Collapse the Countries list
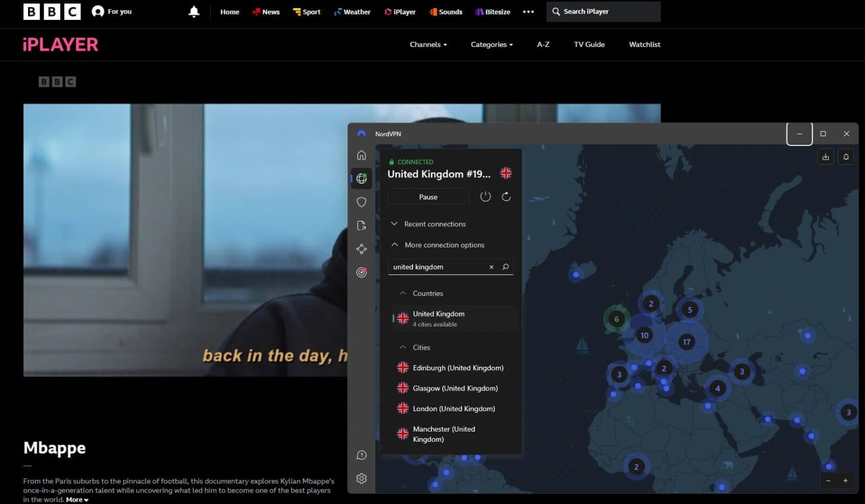The image size is (865, 504). pos(421,293)
